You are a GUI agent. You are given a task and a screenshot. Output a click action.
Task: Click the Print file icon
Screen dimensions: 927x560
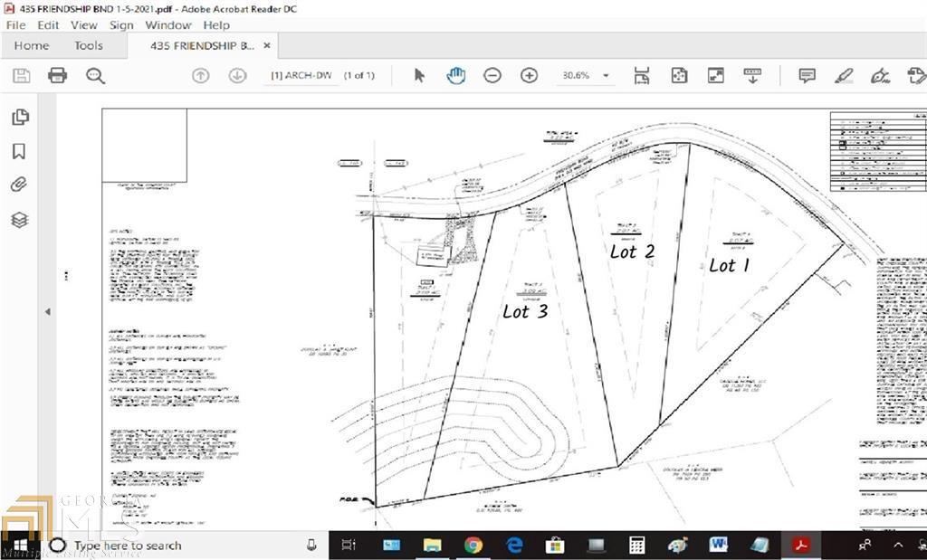point(57,76)
